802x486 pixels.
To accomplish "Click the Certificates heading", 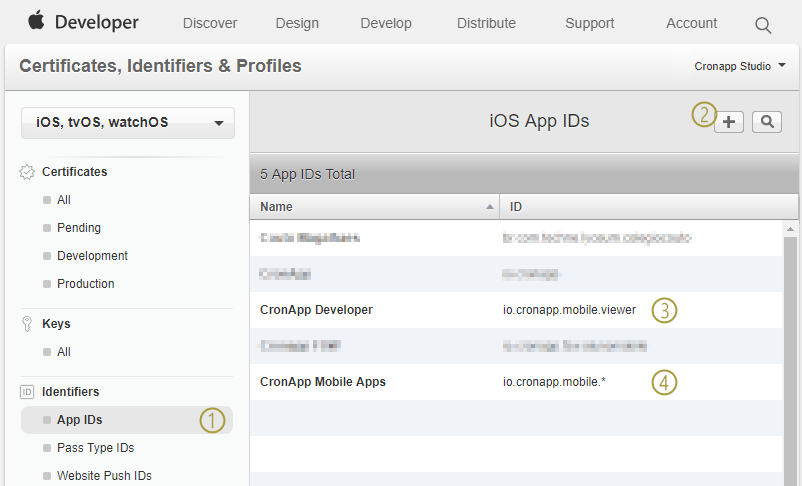I will click(75, 172).
